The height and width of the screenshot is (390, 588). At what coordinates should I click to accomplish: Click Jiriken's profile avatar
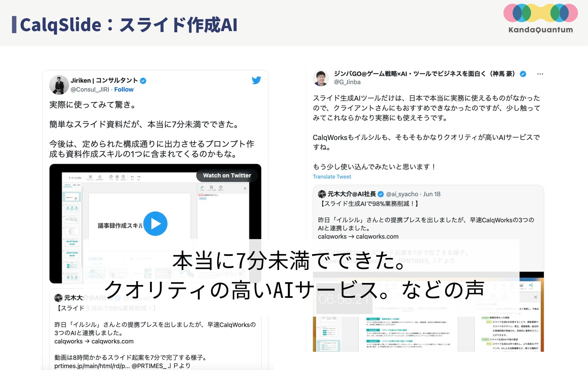click(x=59, y=85)
